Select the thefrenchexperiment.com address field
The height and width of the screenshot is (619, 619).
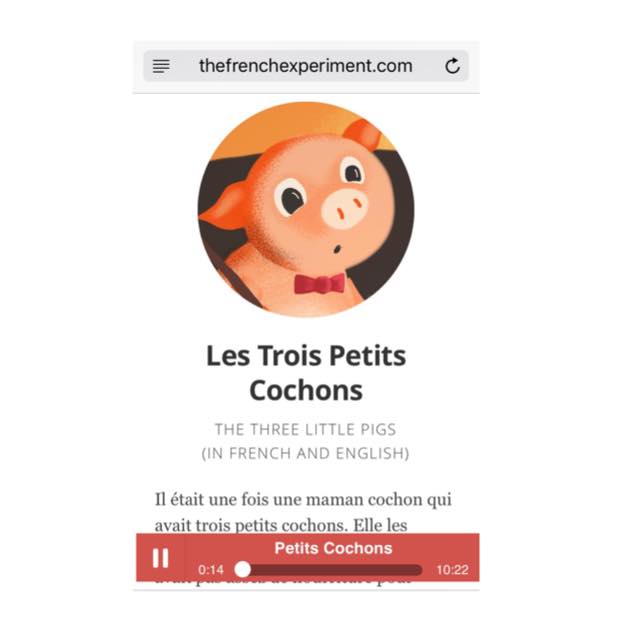click(x=306, y=66)
